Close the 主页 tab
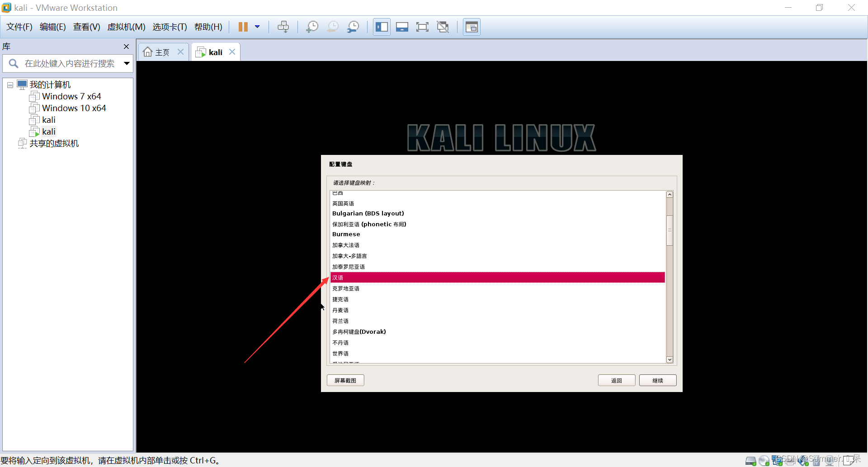This screenshot has height=467, width=868. click(180, 52)
